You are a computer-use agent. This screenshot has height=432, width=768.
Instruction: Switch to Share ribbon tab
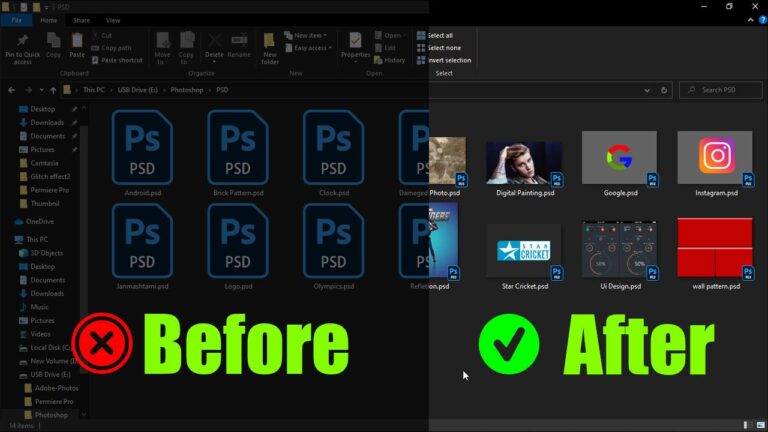[x=81, y=20]
